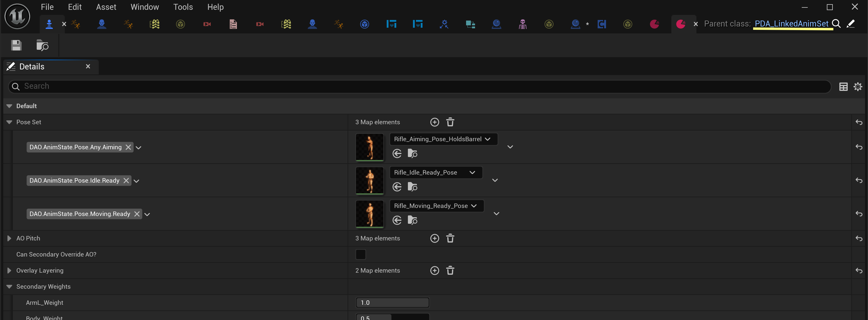868x320 pixels.
Task: Open the Tools menu
Action: point(183,7)
